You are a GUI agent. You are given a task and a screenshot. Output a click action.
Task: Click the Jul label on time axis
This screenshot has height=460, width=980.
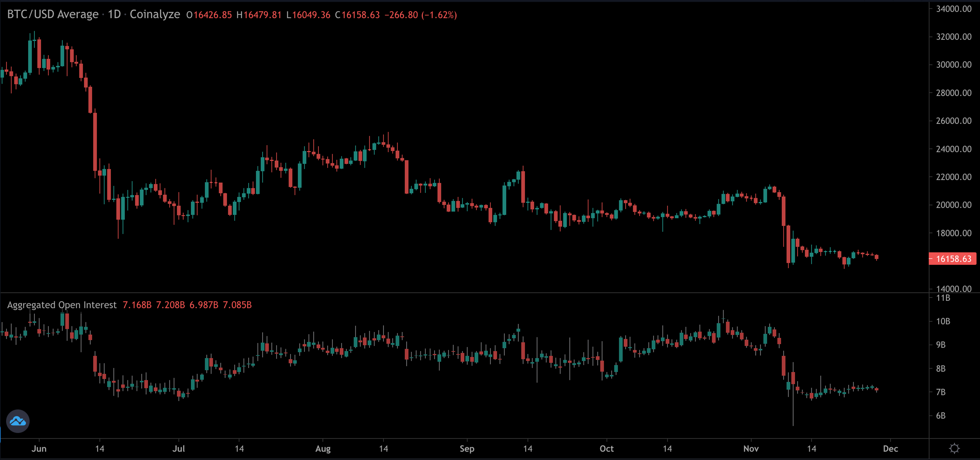click(178, 449)
